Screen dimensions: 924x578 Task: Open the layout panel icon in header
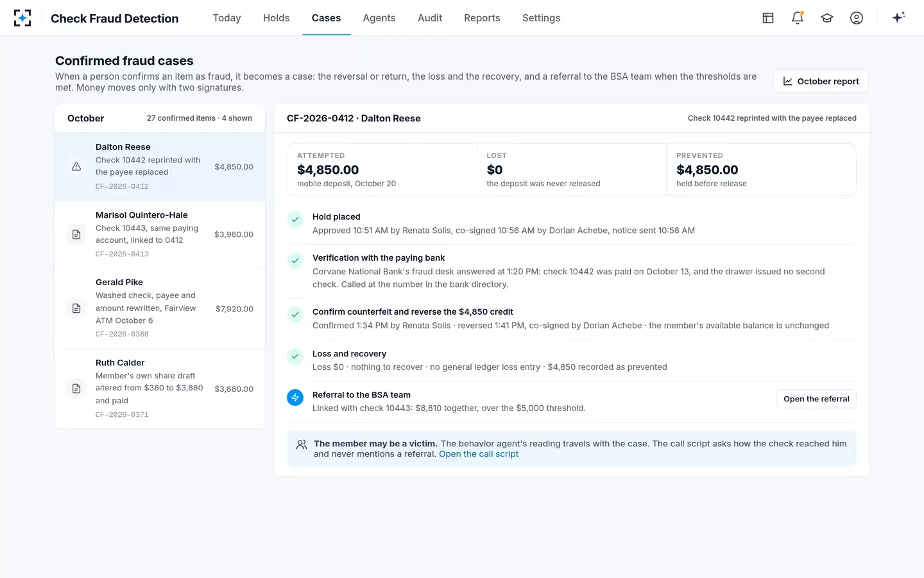tap(768, 18)
